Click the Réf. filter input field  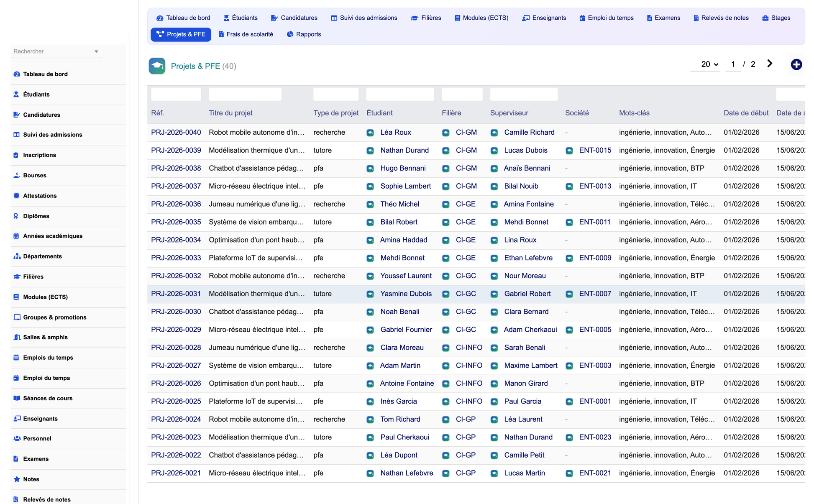click(176, 95)
